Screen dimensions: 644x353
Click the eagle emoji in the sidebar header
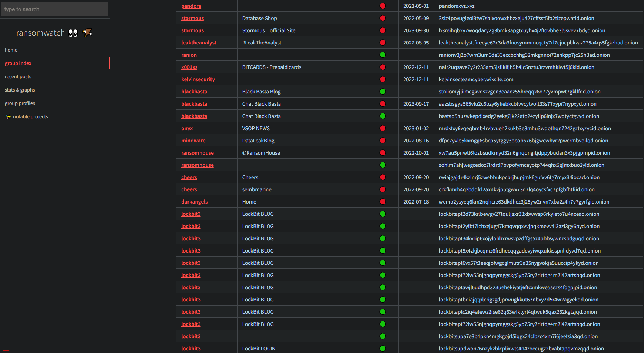tap(87, 33)
